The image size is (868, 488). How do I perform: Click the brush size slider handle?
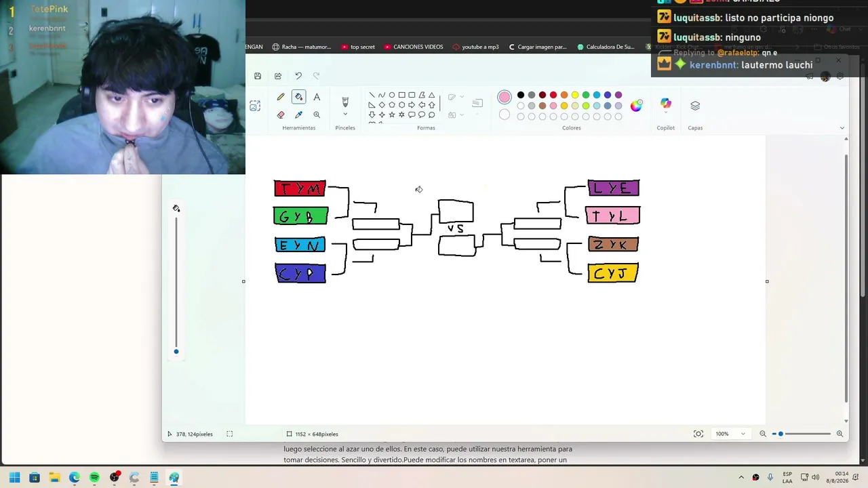click(176, 351)
